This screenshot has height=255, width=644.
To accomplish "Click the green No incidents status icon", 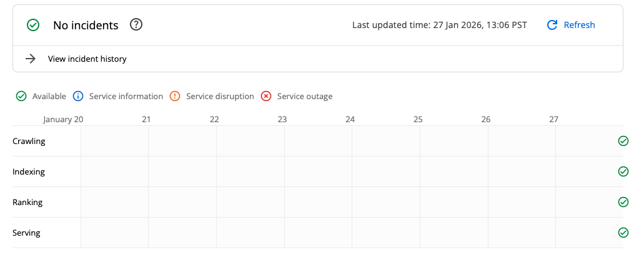I will (33, 25).
